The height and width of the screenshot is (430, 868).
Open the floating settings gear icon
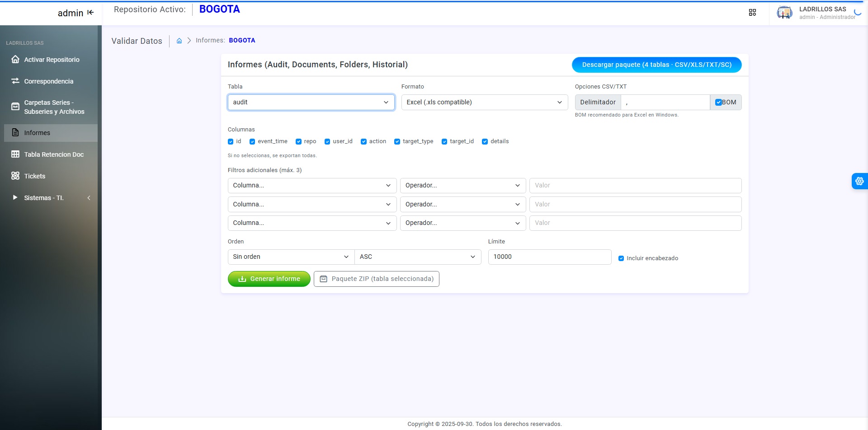[859, 181]
